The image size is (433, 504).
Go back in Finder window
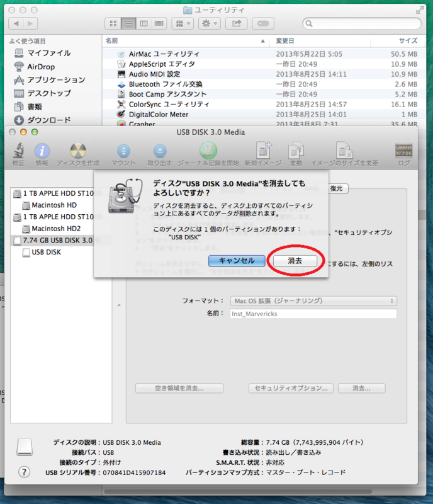pos(16,23)
